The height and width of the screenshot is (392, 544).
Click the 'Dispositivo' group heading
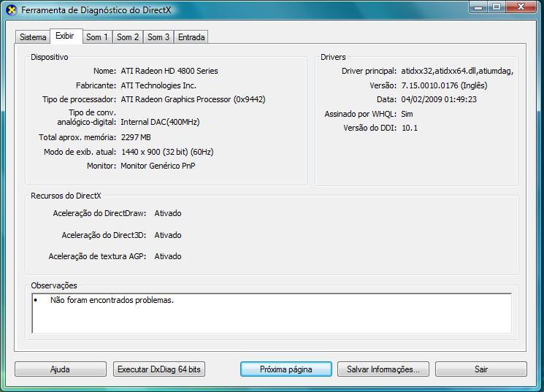(49, 57)
